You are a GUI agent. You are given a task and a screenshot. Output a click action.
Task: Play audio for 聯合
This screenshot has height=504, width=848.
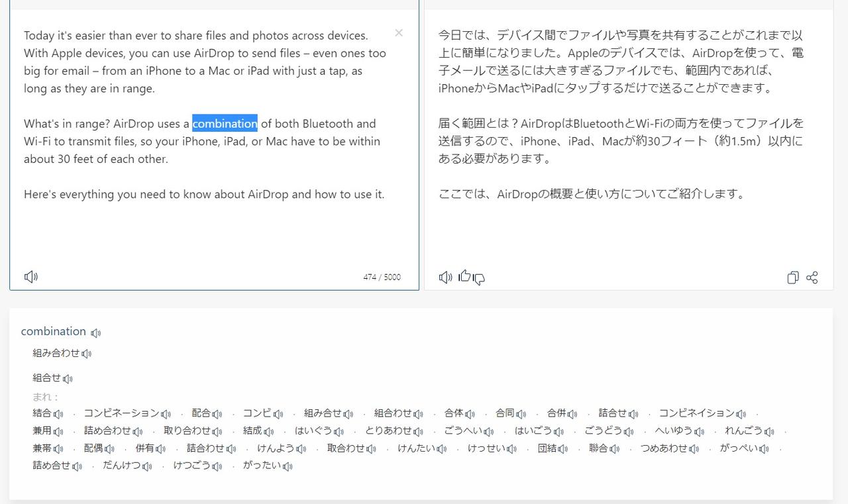[615, 449]
